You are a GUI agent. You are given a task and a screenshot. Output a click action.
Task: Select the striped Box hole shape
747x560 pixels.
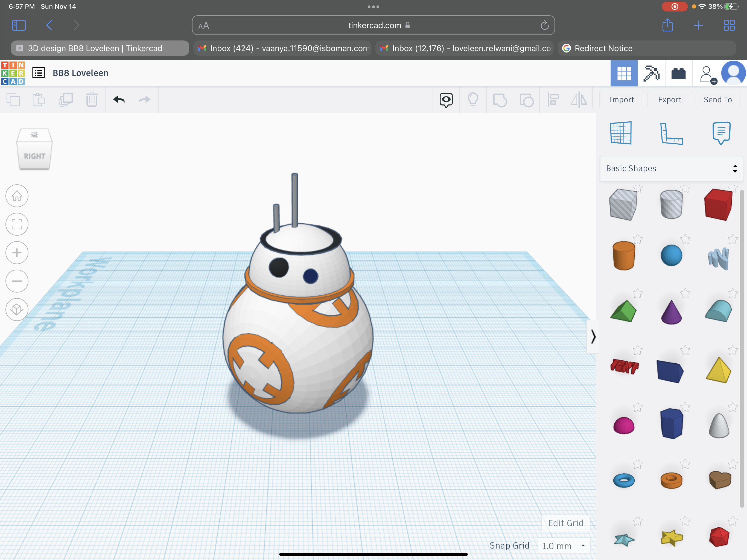(623, 204)
